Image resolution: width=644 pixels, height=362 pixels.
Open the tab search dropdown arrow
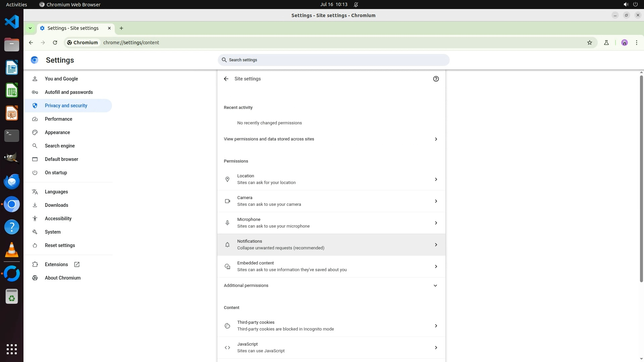(30, 28)
